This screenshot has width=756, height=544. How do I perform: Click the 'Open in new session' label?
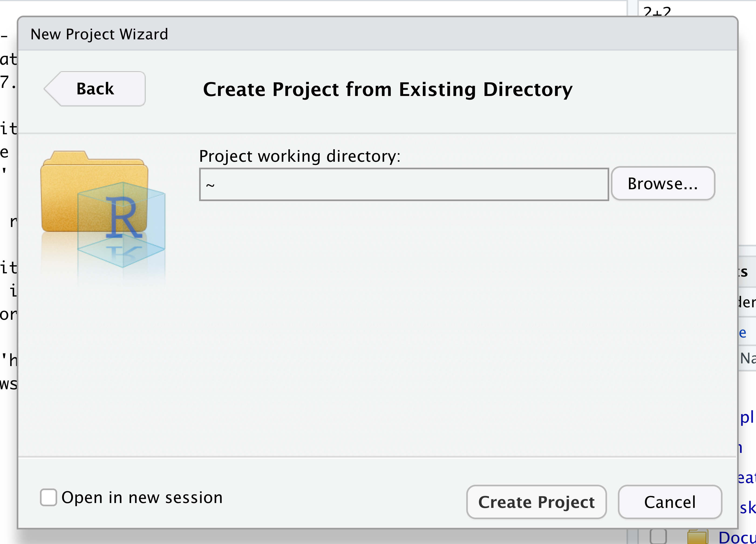pyautogui.click(x=142, y=497)
